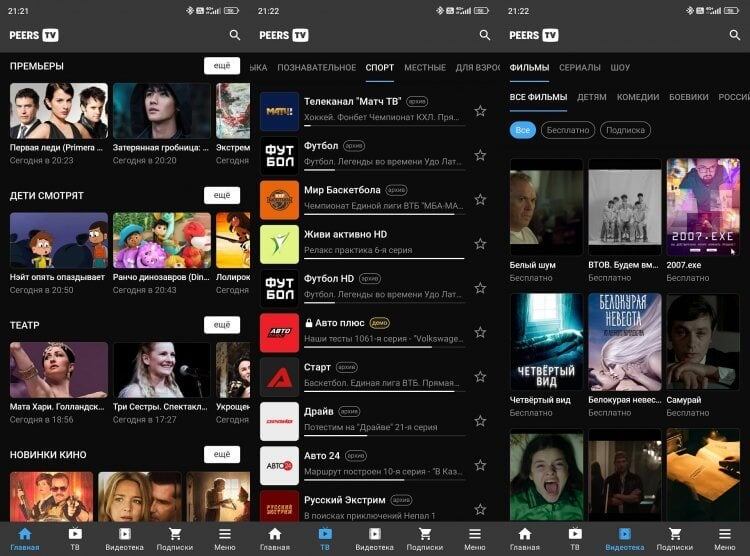Open Первая леди premiere thumbnail

(x=59, y=111)
